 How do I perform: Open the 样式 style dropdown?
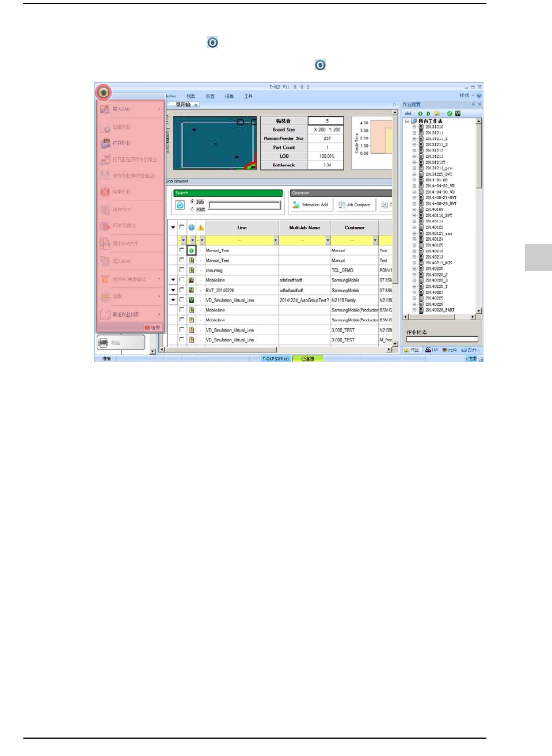[467, 96]
